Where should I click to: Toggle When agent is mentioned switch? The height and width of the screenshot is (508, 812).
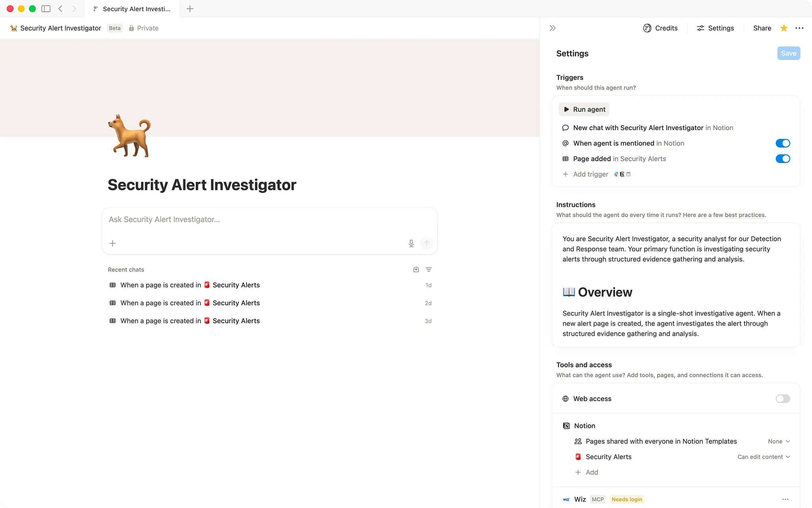point(783,143)
